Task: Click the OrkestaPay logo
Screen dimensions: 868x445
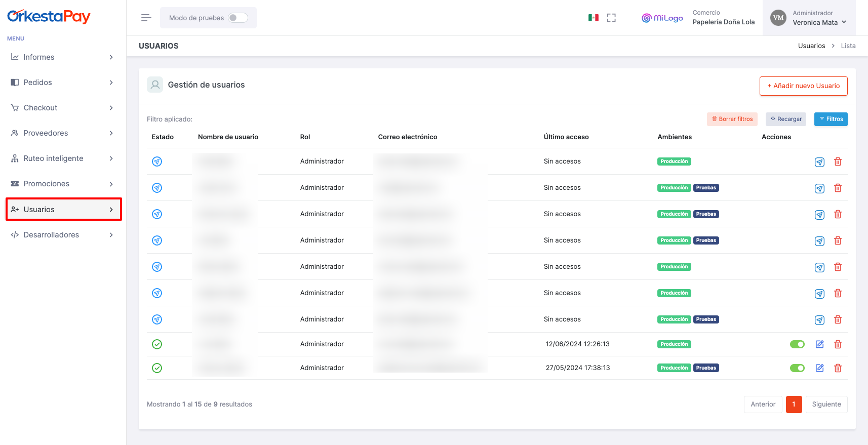Action: 49,16
